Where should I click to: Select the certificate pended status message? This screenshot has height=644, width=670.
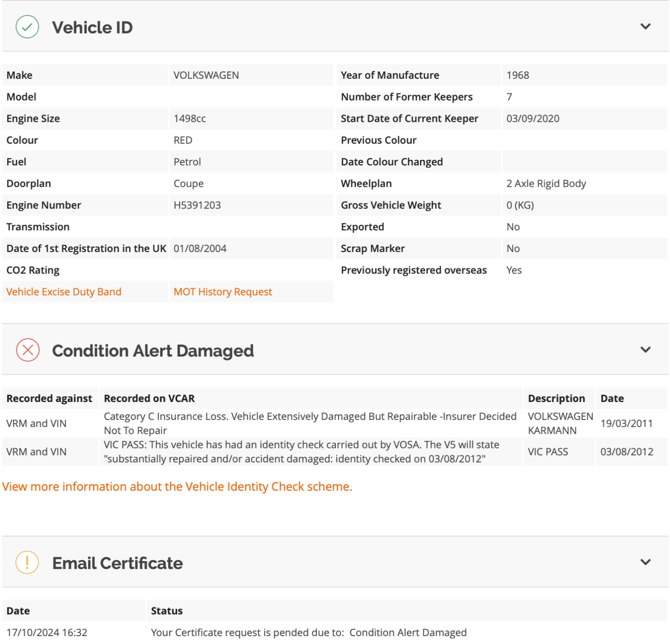tap(309, 633)
